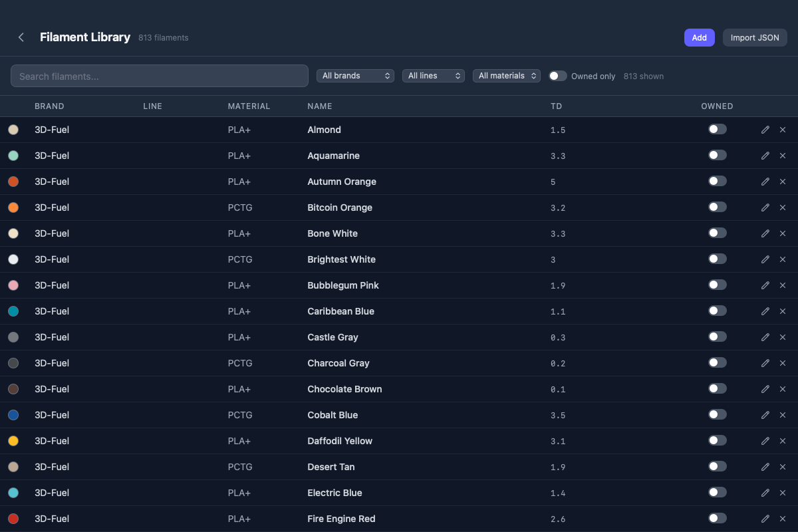Edit Brightest White with pencil icon

(x=765, y=259)
